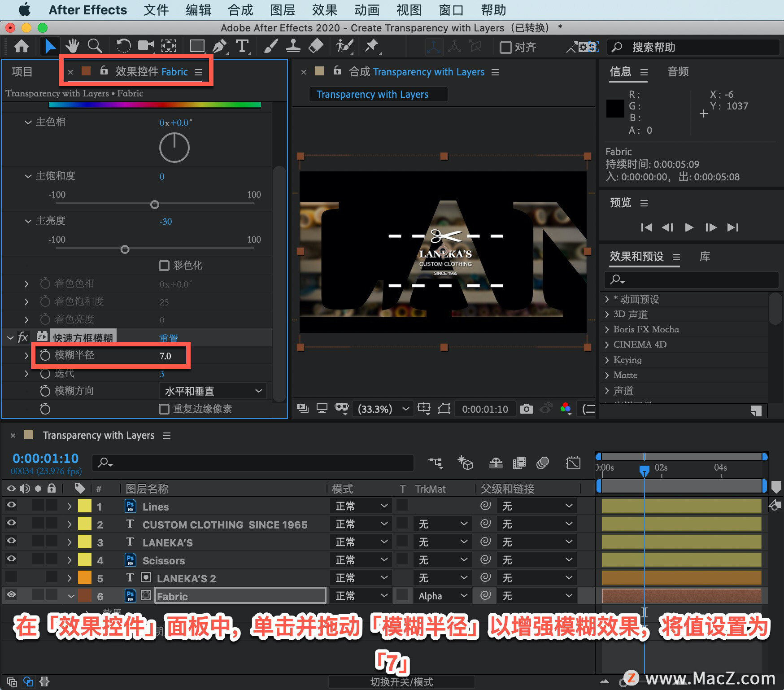Toggle the 快速方框模糊 fx switch
The width and height of the screenshot is (784, 690).
click(x=23, y=337)
